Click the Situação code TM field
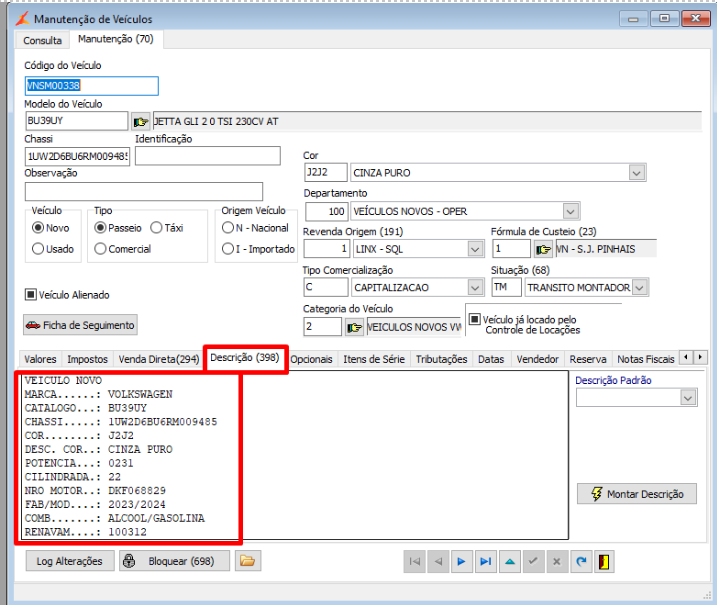 pyautogui.click(x=507, y=288)
